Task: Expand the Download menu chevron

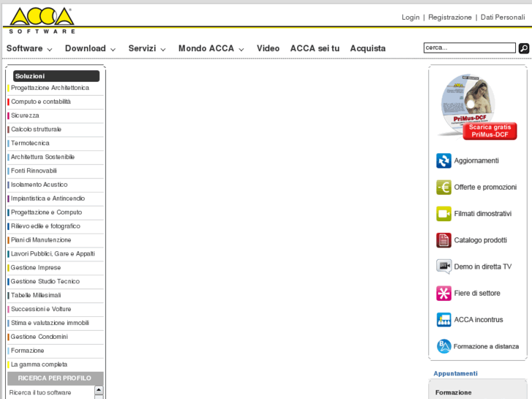Action: 113,49
